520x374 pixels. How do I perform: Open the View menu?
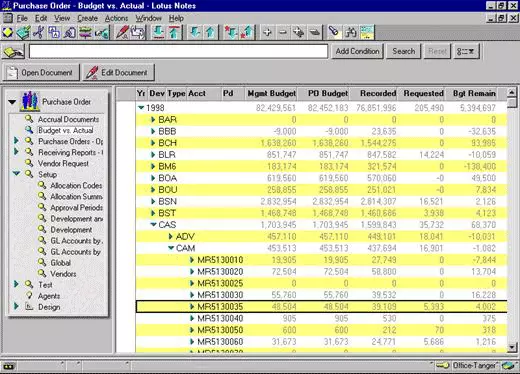click(x=62, y=18)
